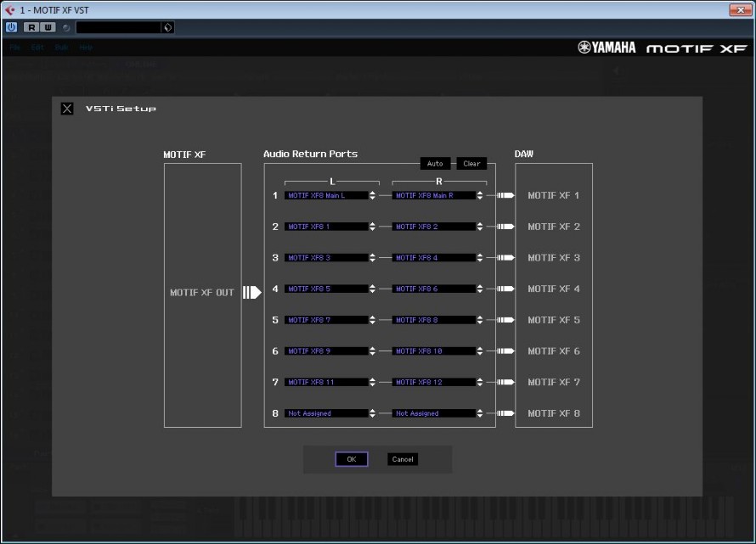This screenshot has width=756, height=544.
Task: Expand row 8 left Not Assigned dropdown
Action: click(x=372, y=413)
